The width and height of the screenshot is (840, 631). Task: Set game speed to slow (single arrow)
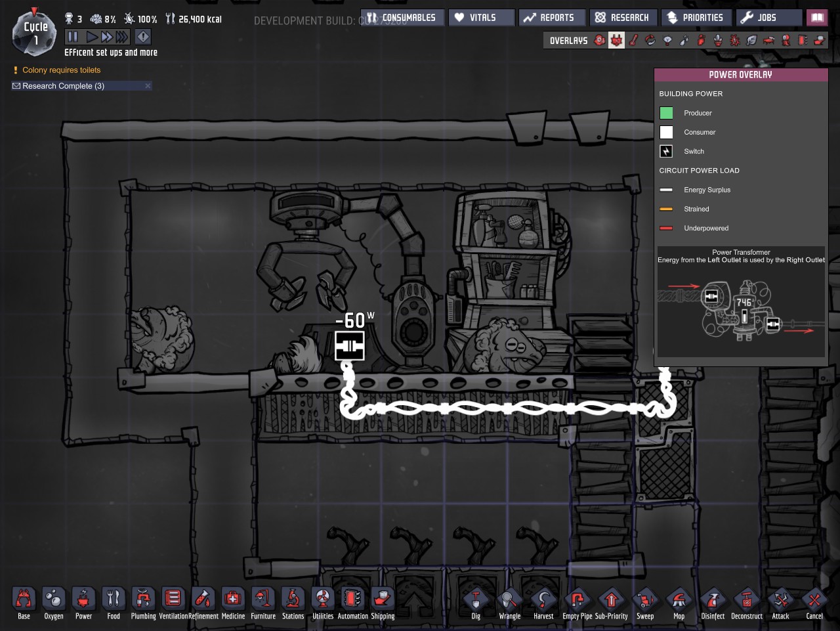click(92, 37)
